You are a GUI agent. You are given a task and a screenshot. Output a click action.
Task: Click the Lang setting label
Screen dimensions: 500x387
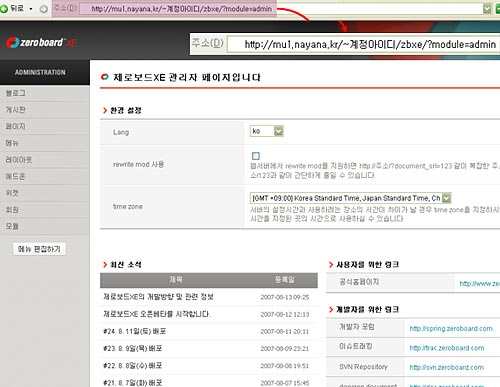[121, 132]
